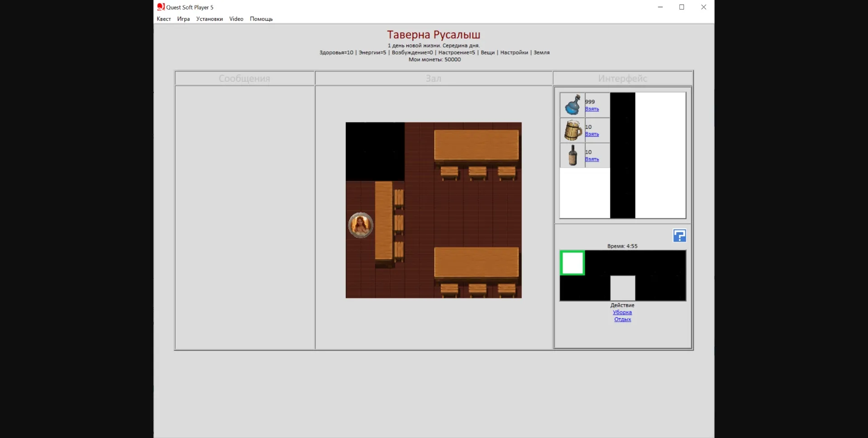Open the Игра menu
Screen dimensions: 868x438
183,19
